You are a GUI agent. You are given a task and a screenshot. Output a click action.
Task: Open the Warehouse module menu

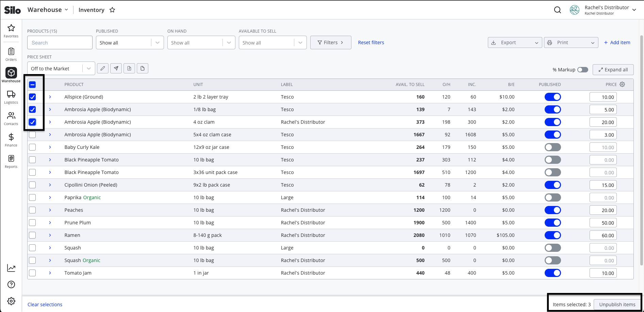click(x=48, y=10)
